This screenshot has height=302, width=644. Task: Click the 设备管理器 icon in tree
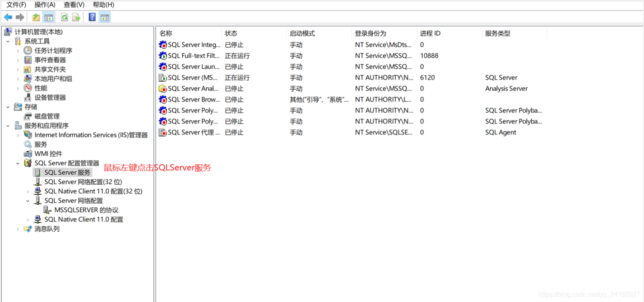tap(28, 97)
